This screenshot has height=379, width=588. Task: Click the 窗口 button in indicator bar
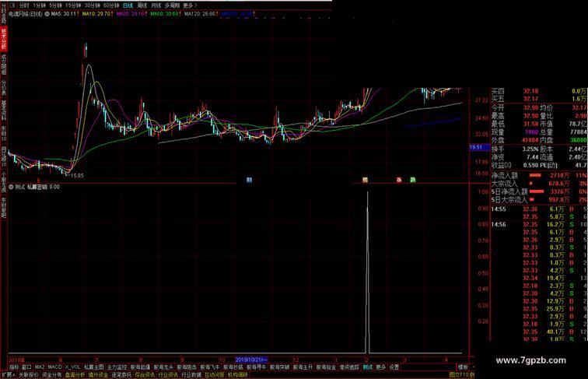(26, 367)
